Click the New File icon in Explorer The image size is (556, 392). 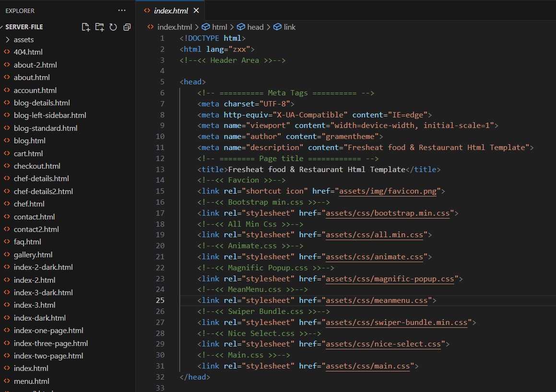point(86,27)
